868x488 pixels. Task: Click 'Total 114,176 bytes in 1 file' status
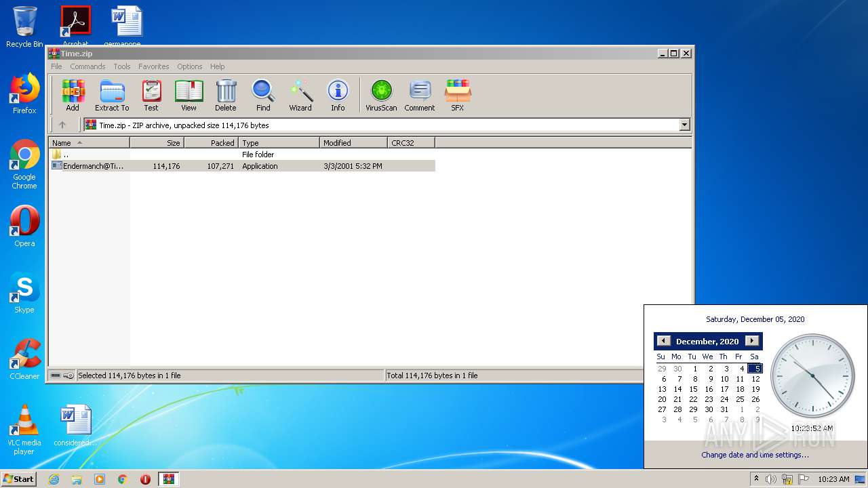pyautogui.click(x=432, y=375)
